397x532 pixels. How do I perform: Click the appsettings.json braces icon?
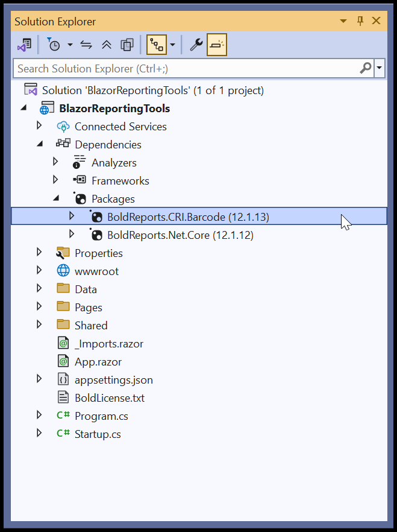(x=63, y=379)
